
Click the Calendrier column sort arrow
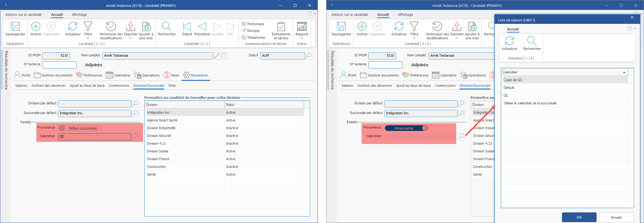[624, 72]
